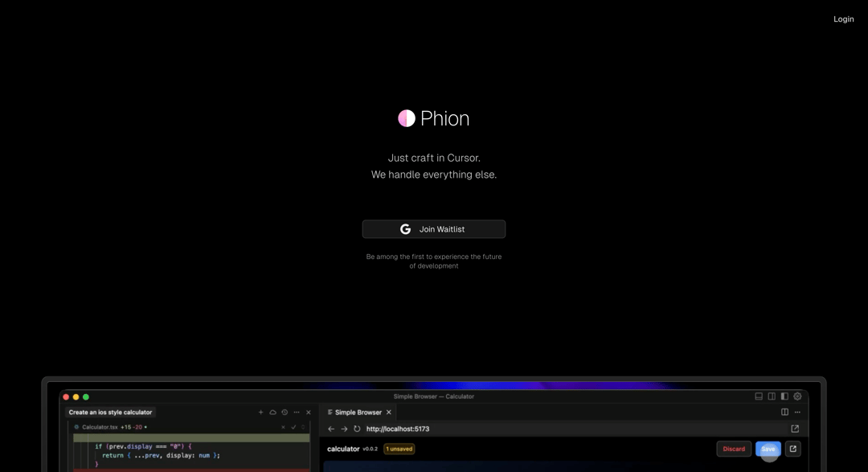This screenshot has width=868, height=472.
Task: Go forward in Simple Browser
Action: pyautogui.click(x=344, y=429)
